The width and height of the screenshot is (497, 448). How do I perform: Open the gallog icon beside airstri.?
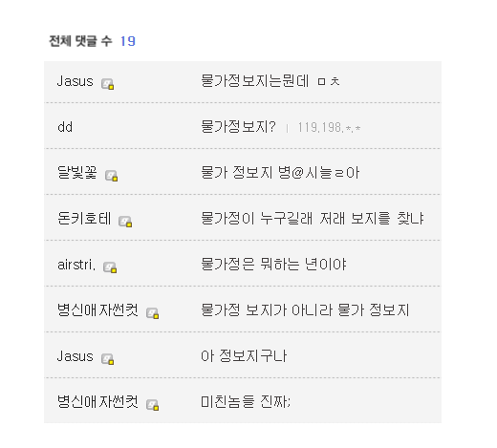click(x=110, y=267)
